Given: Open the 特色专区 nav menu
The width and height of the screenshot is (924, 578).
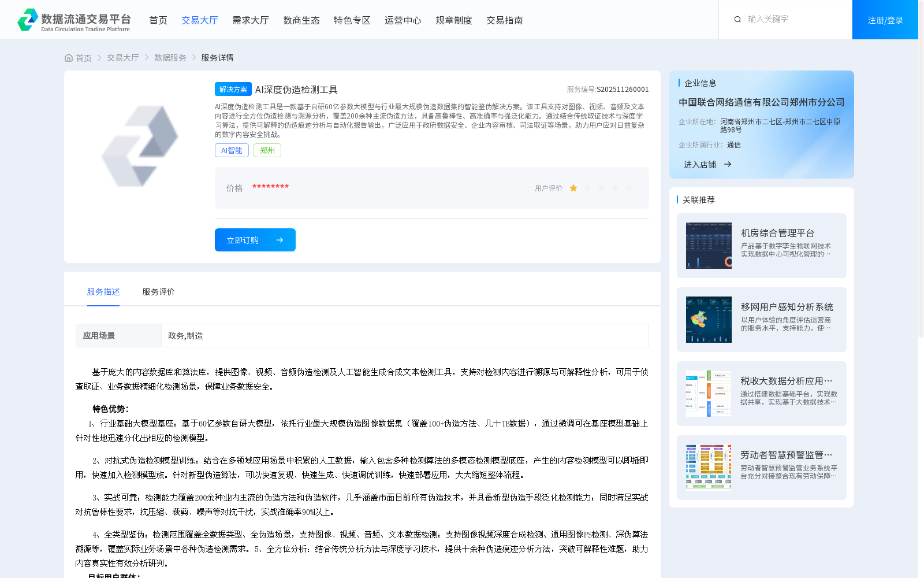Looking at the screenshot, I should (x=352, y=20).
